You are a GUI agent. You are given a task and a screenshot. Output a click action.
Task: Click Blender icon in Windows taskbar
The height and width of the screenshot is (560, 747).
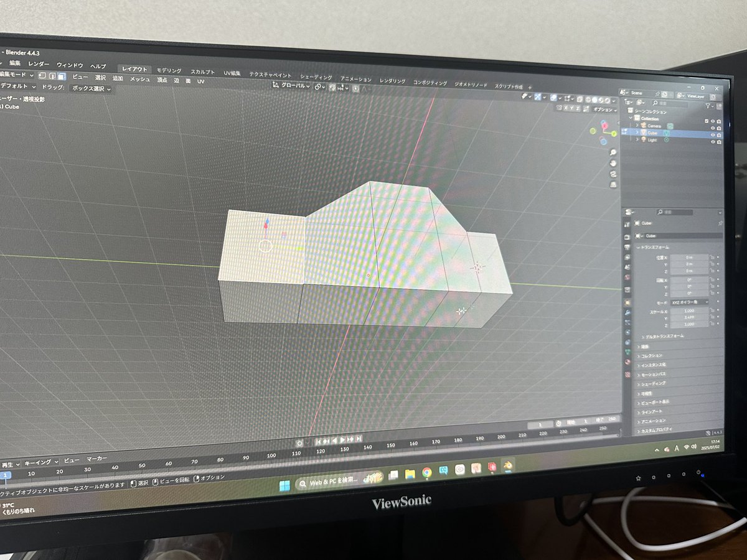509,466
